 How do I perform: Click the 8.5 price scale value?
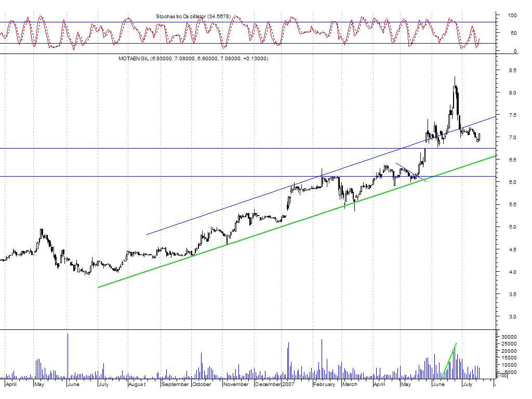pos(512,71)
